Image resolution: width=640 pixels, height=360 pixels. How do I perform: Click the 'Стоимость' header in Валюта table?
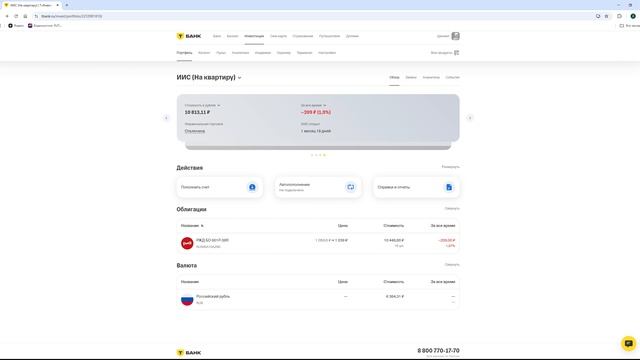point(394,282)
